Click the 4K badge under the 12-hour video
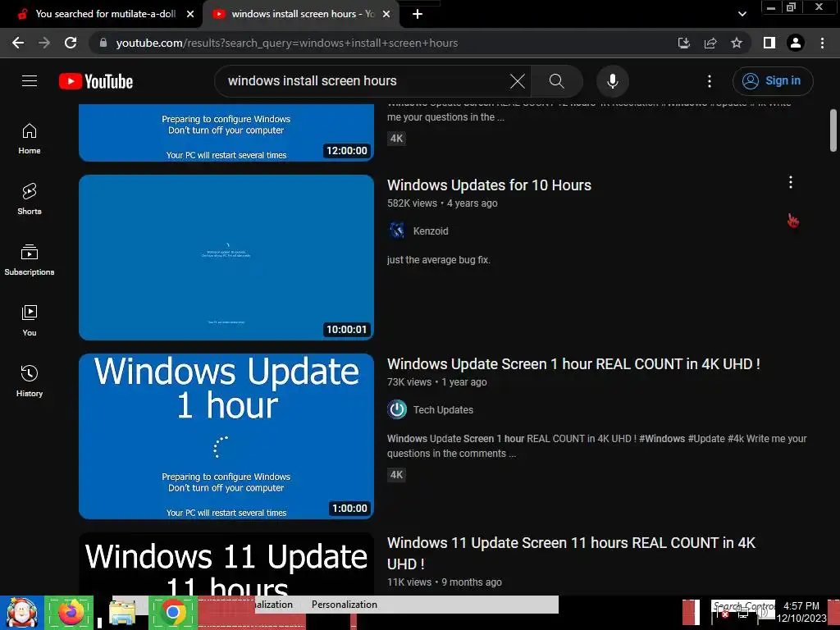This screenshot has width=840, height=630. click(396, 138)
